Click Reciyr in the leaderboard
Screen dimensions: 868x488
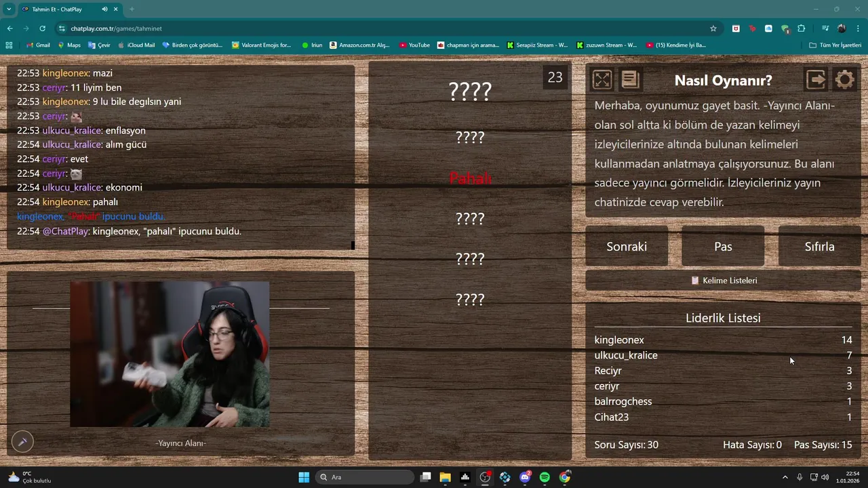tap(608, 371)
